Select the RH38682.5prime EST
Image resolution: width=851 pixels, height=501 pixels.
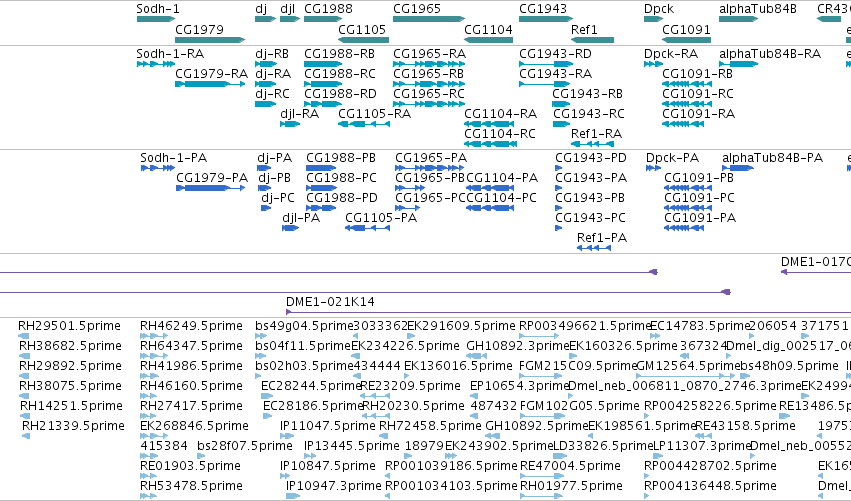coord(24,356)
